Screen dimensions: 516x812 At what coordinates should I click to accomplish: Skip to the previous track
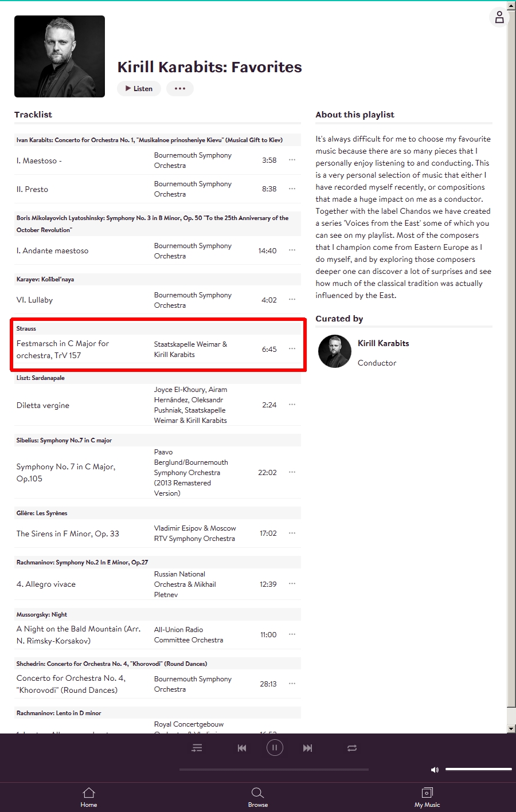click(x=242, y=748)
